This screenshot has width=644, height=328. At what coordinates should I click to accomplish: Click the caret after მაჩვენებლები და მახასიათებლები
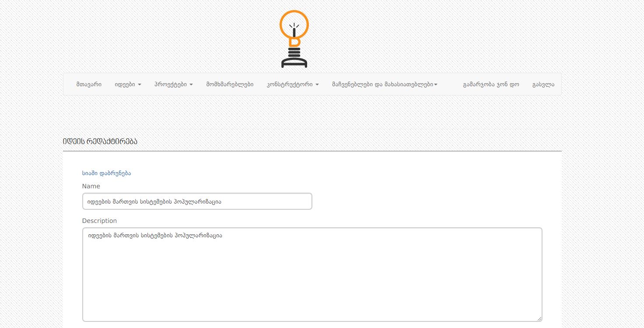(x=436, y=85)
